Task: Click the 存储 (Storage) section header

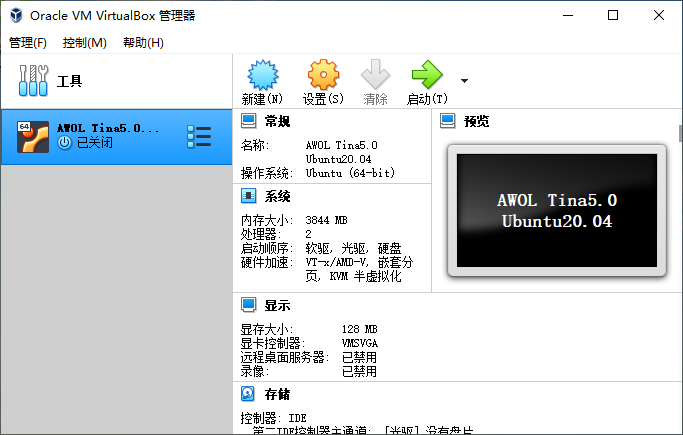Action: [x=277, y=394]
